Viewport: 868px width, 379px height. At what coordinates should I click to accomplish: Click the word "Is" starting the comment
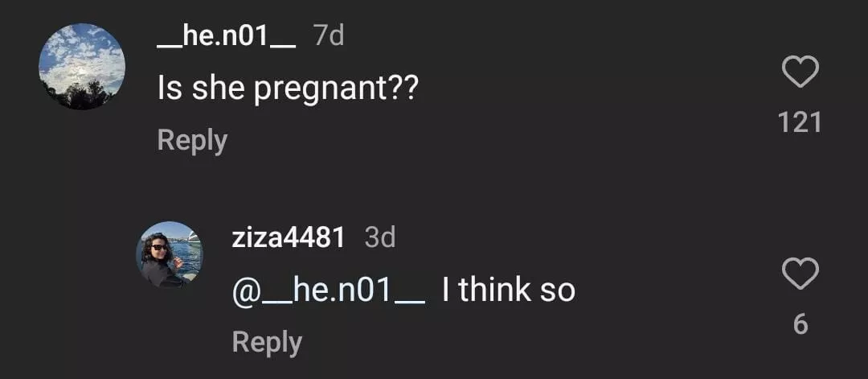click(x=170, y=89)
